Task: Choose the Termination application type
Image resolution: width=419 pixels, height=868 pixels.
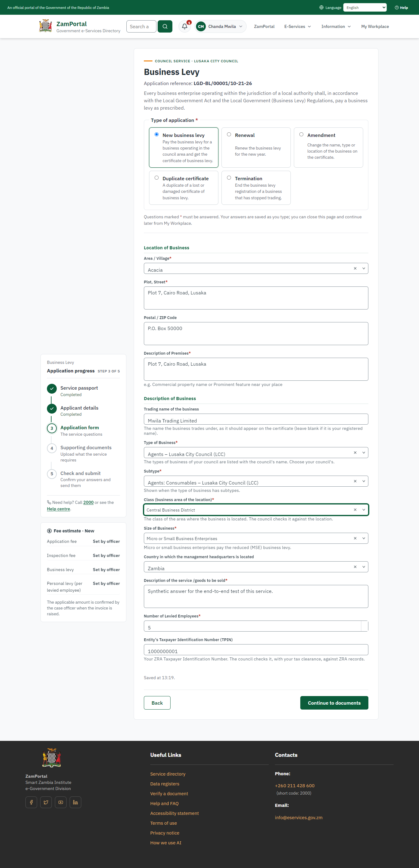Action: (x=256, y=188)
